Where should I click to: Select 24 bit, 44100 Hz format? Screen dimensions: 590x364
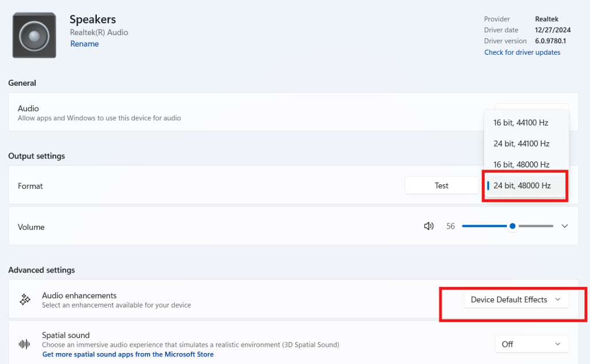(521, 143)
